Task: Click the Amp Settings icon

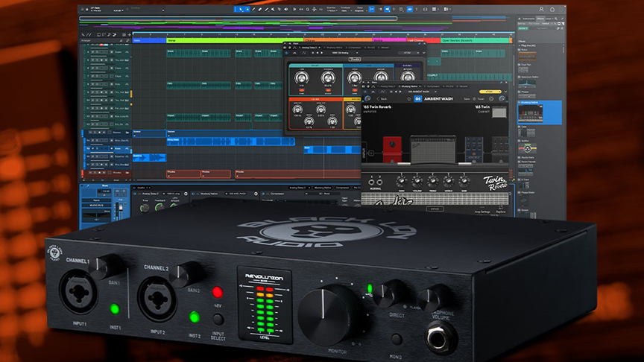Action: pyautogui.click(x=482, y=209)
